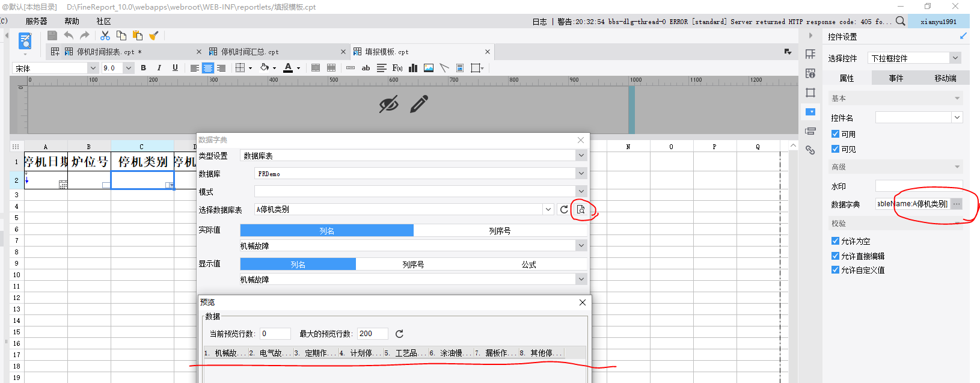Uncheck the 可用 checkbox
This screenshot has width=980, height=383.
(x=835, y=134)
